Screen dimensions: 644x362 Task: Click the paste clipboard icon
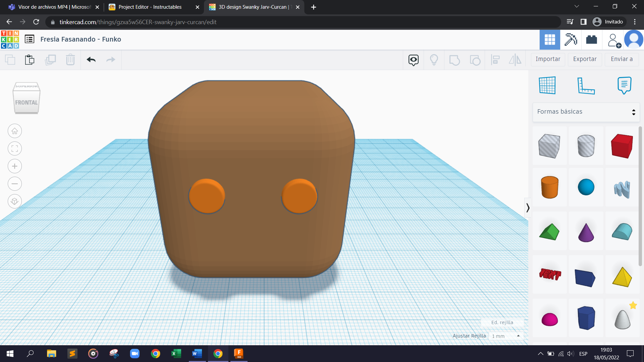(x=30, y=60)
